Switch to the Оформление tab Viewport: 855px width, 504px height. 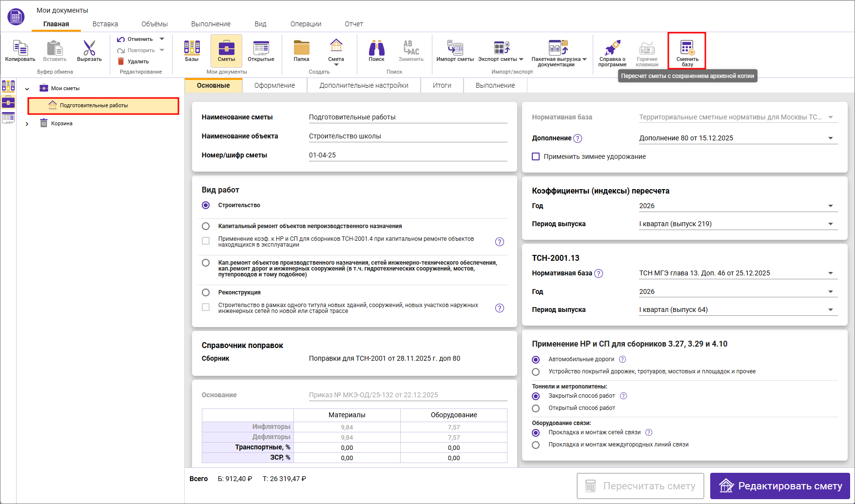(274, 85)
